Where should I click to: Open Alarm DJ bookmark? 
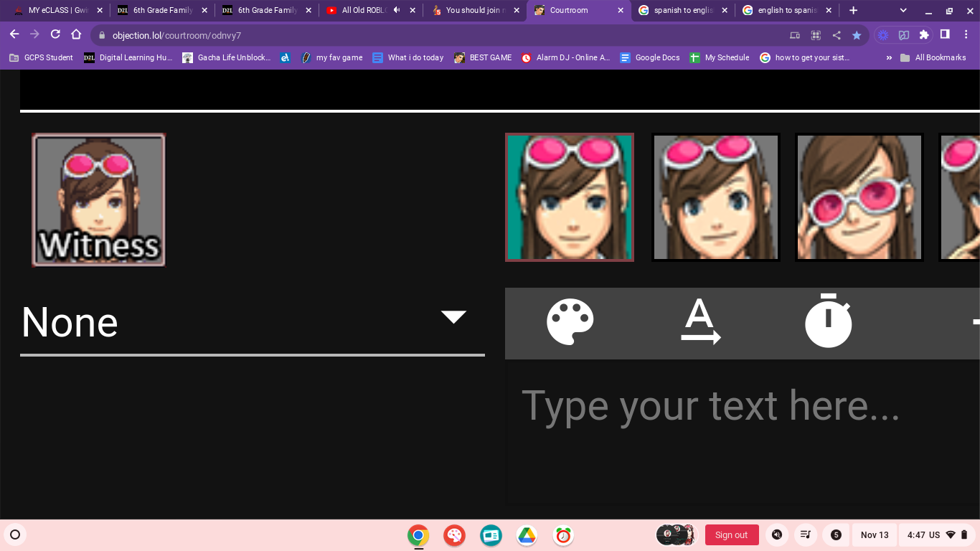[x=566, y=57]
